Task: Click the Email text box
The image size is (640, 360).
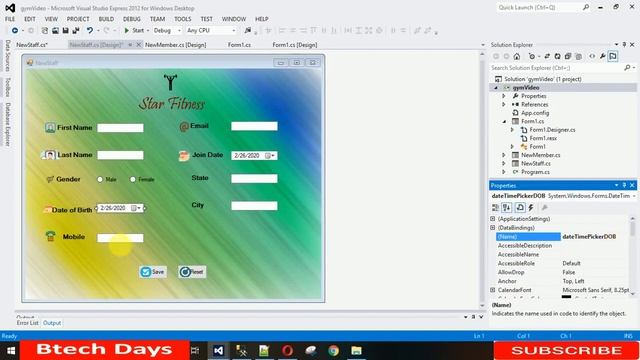Action: (254, 126)
